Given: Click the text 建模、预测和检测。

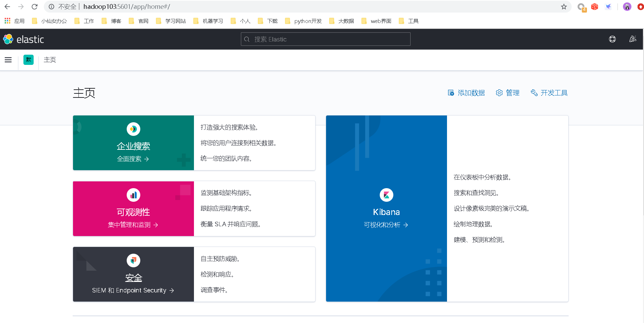Looking at the screenshot, I should (x=480, y=240).
